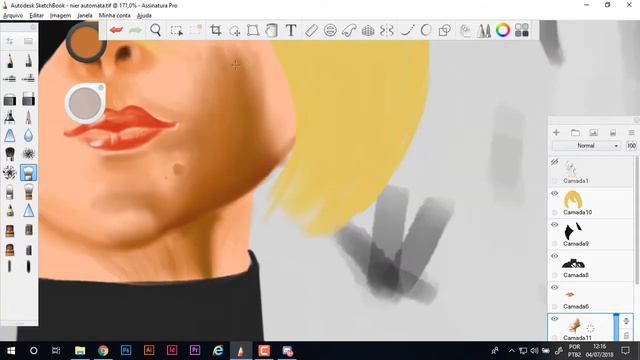Select the Flood Fill bucket tool
Image resolution: width=640 pixels, height=360 pixels.
point(272,30)
